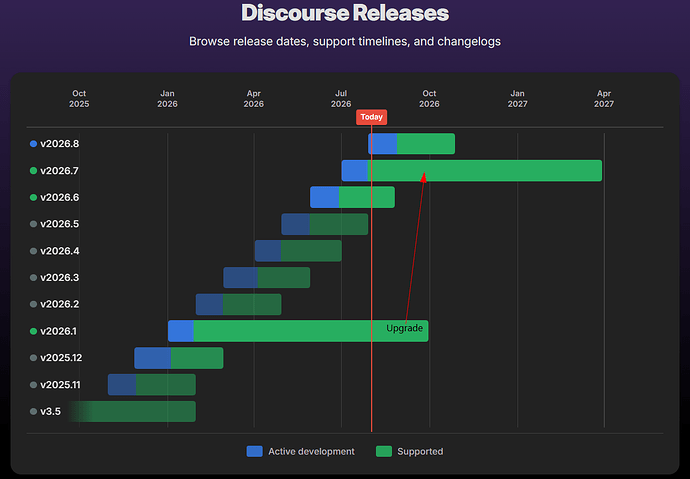
Task: Click v2026.4 dimmed blue development bar
Action: (268, 251)
